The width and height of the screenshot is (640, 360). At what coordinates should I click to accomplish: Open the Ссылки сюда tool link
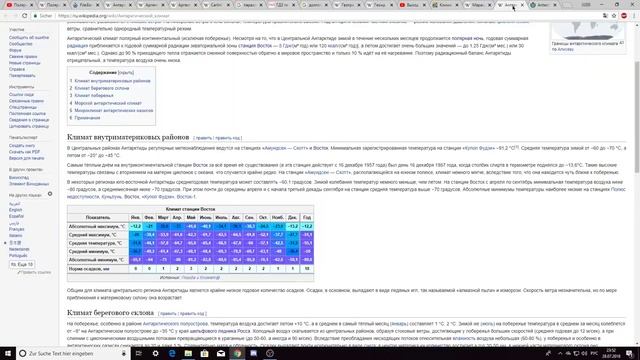click(x=21, y=95)
